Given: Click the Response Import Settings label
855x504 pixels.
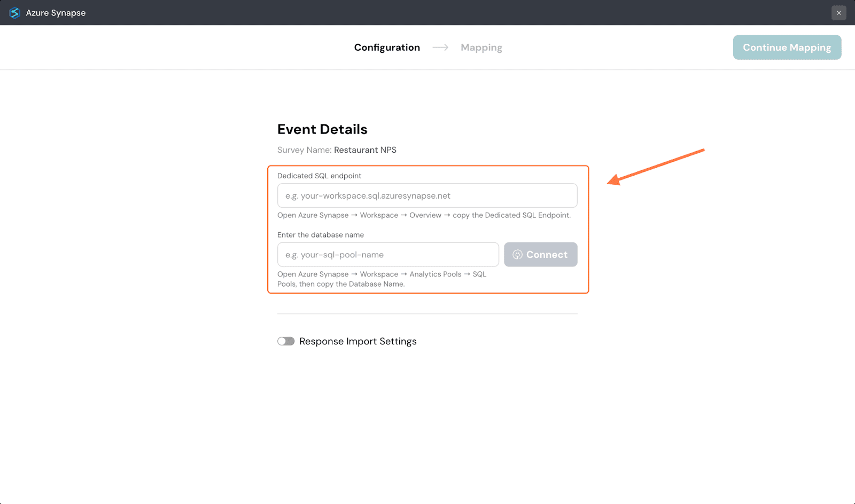Looking at the screenshot, I should click(357, 341).
